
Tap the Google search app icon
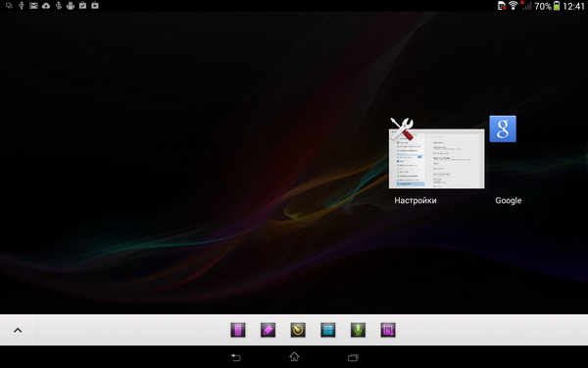click(503, 129)
